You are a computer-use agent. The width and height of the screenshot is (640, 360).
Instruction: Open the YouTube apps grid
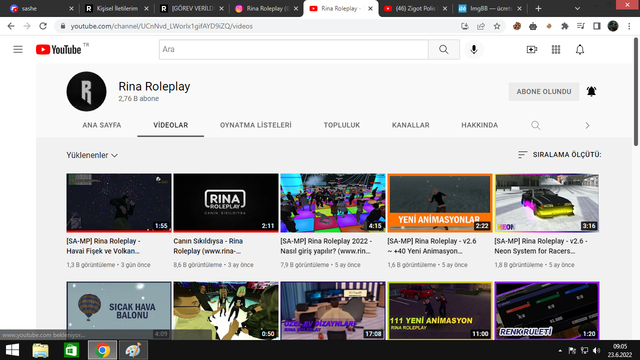pos(556,49)
